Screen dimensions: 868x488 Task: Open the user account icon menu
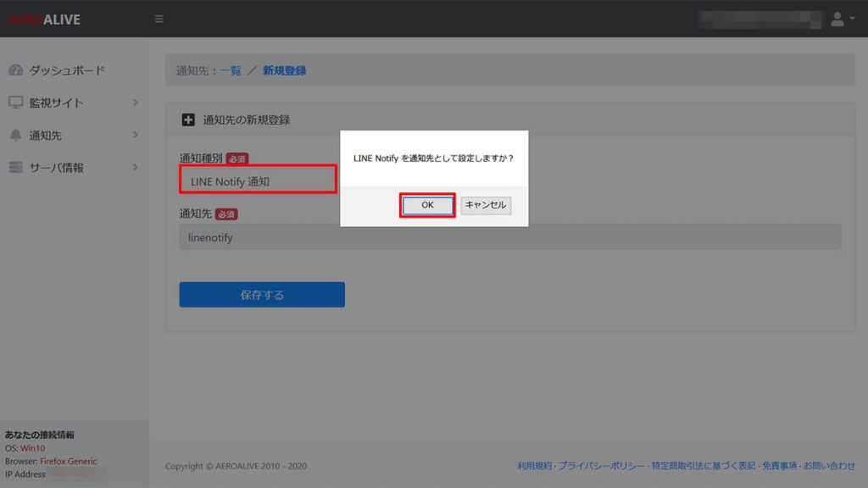837,19
